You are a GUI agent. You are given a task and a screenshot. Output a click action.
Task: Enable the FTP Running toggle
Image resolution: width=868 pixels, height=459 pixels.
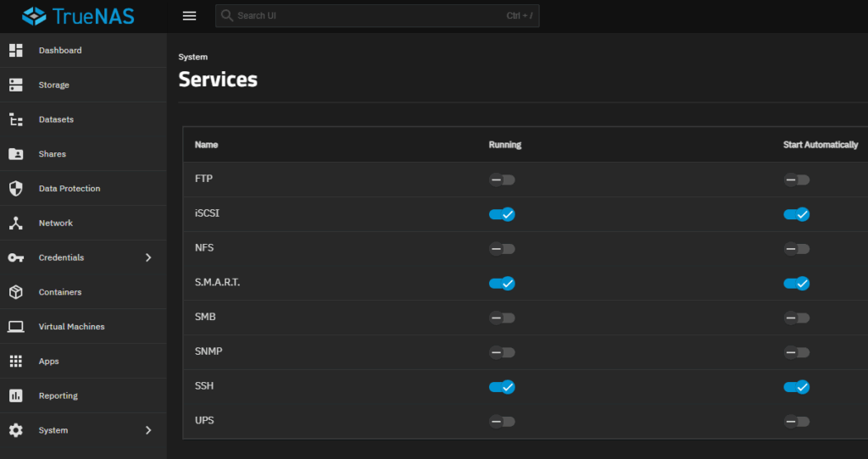coord(502,180)
